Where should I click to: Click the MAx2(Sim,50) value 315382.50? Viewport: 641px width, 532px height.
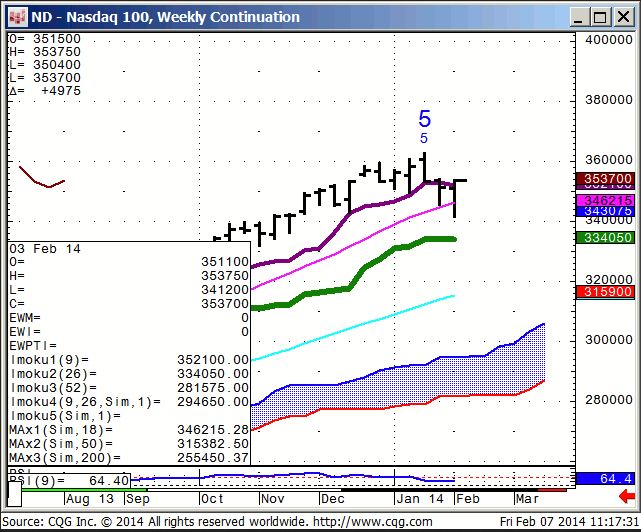tap(213, 443)
